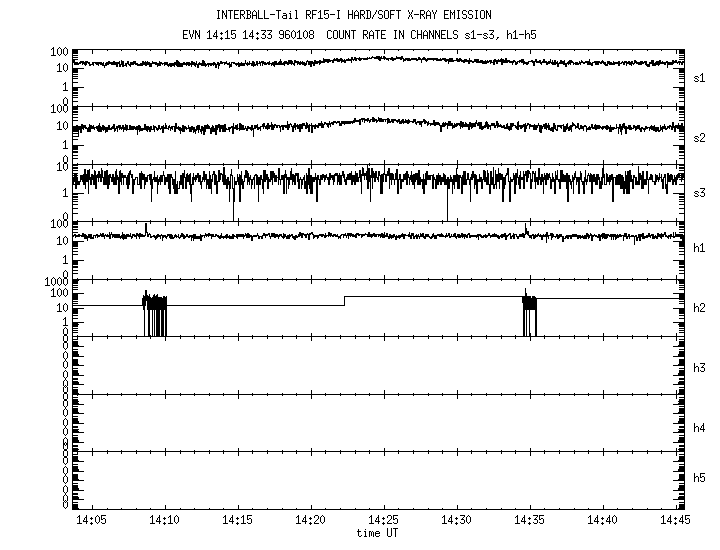
Task: Select the 14:15 time tick label
Action: [238, 521]
